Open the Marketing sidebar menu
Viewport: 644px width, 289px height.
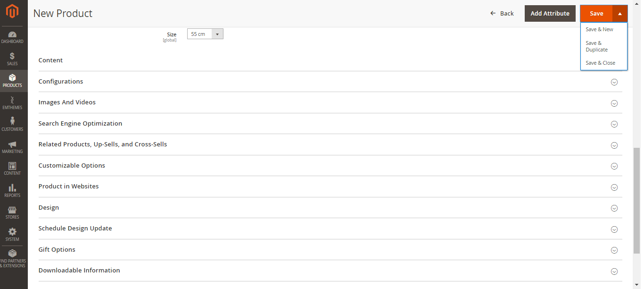point(12,147)
